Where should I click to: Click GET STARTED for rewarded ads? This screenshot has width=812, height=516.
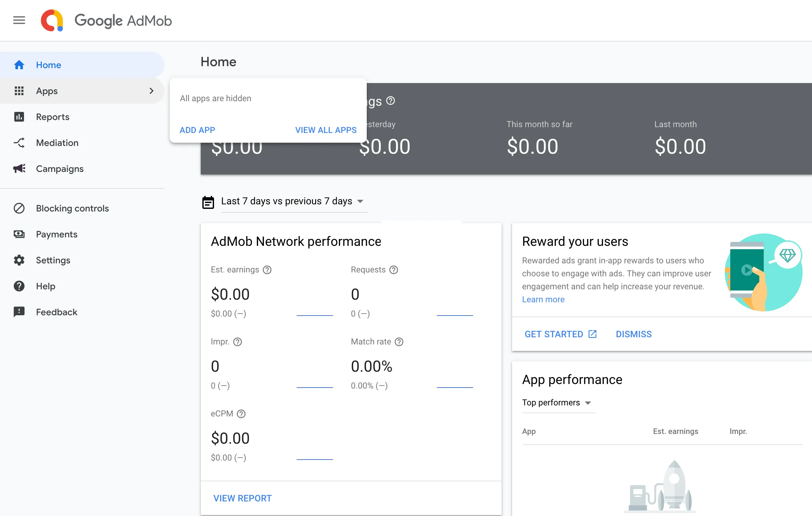pyautogui.click(x=555, y=334)
